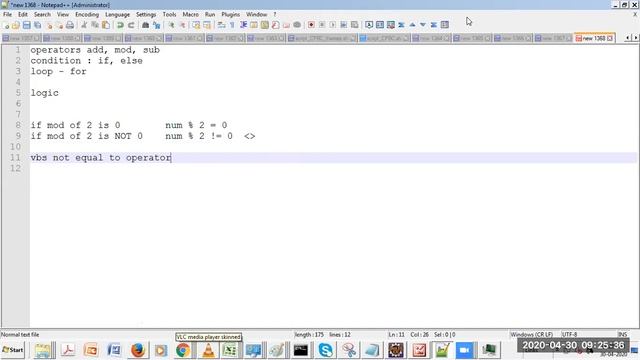This screenshot has height=360, width=640.
Task: Print the document using the printer icon
Action: point(70,25)
